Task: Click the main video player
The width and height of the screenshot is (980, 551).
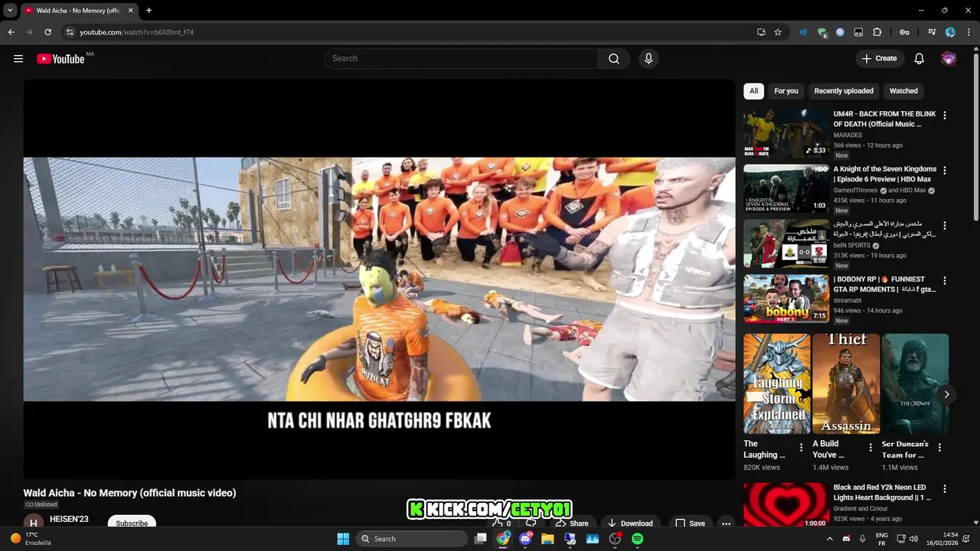Action: tap(379, 279)
